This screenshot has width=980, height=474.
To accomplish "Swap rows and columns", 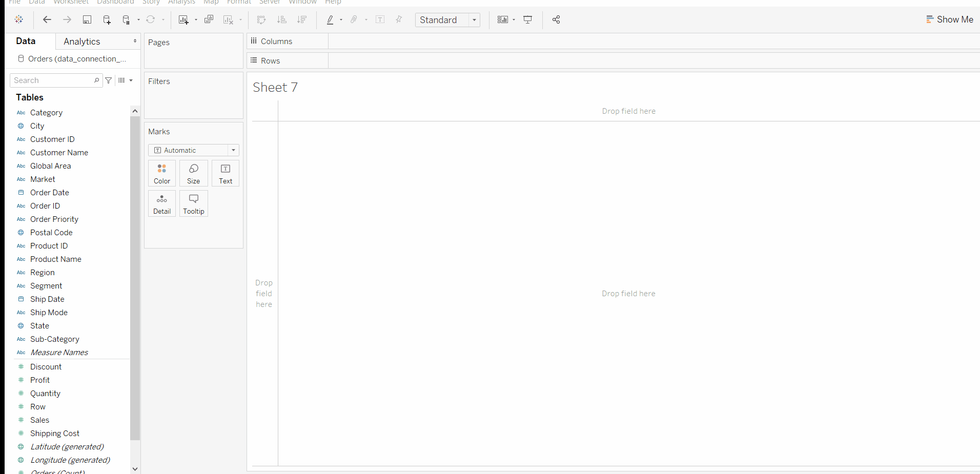I will coord(261,19).
